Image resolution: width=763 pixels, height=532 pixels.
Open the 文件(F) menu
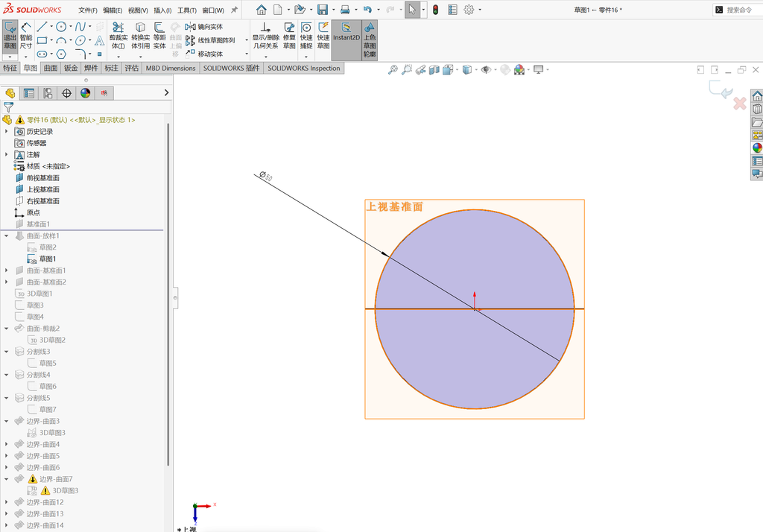[x=88, y=10]
